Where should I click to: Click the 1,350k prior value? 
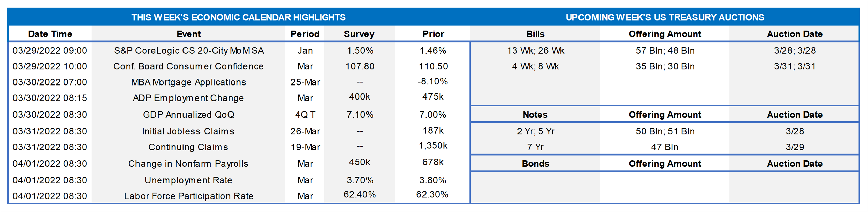pyautogui.click(x=433, y=146)
